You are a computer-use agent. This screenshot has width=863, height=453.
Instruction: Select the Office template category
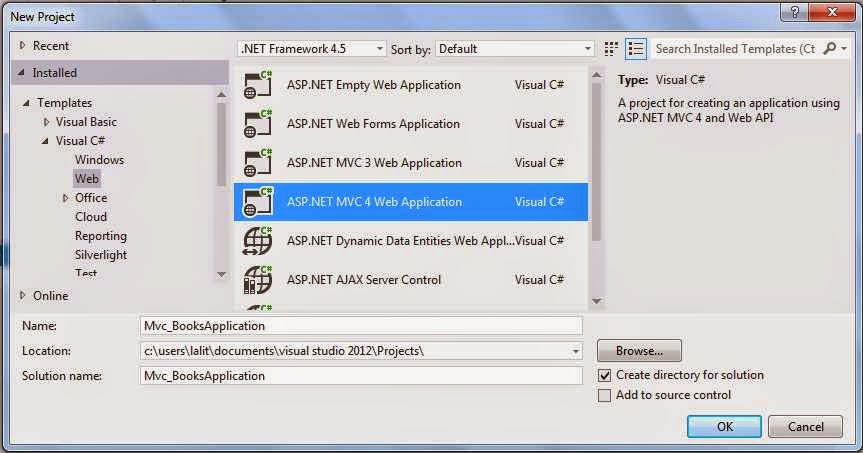tap(91, 198)
